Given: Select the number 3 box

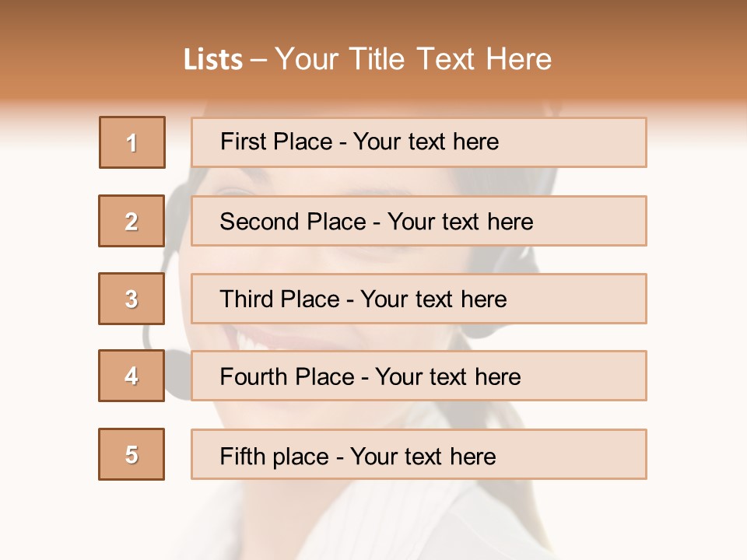Looking at the screenshot, I should pos(132,299).
